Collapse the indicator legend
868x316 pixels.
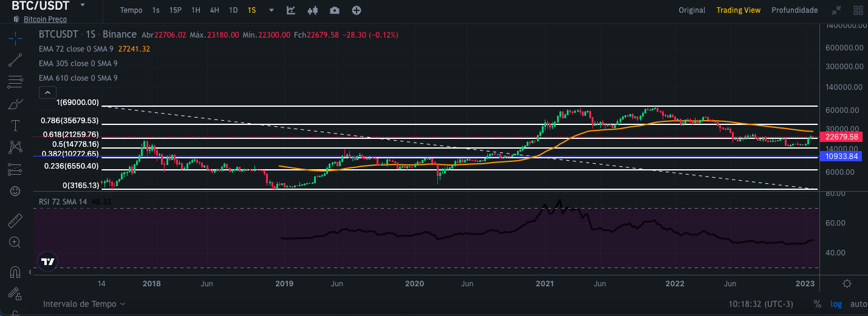click(x=47, y=93)
